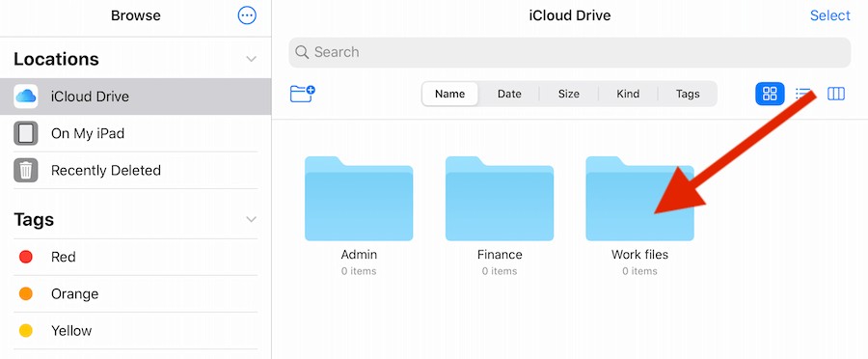Open Recently Deleted location
The height and width of the screenshot is (359, 868).
pyautogui.click(x=136, y=170)
